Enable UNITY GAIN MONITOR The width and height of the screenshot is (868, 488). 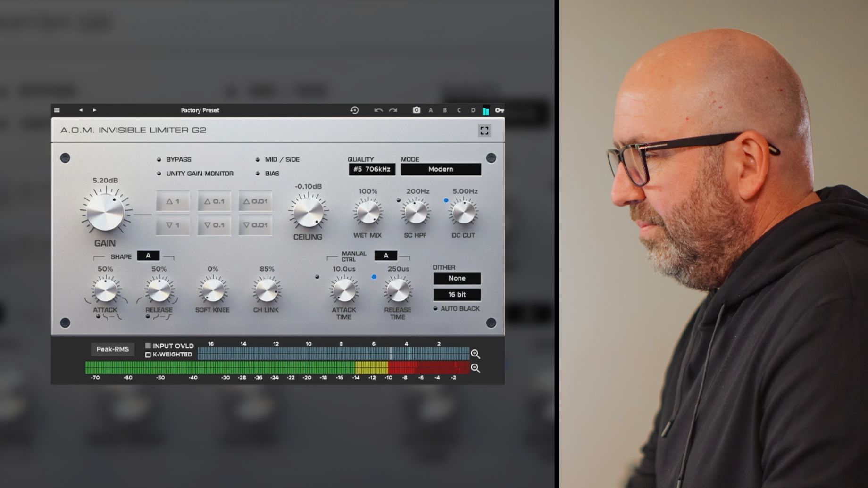click(159, 174)
